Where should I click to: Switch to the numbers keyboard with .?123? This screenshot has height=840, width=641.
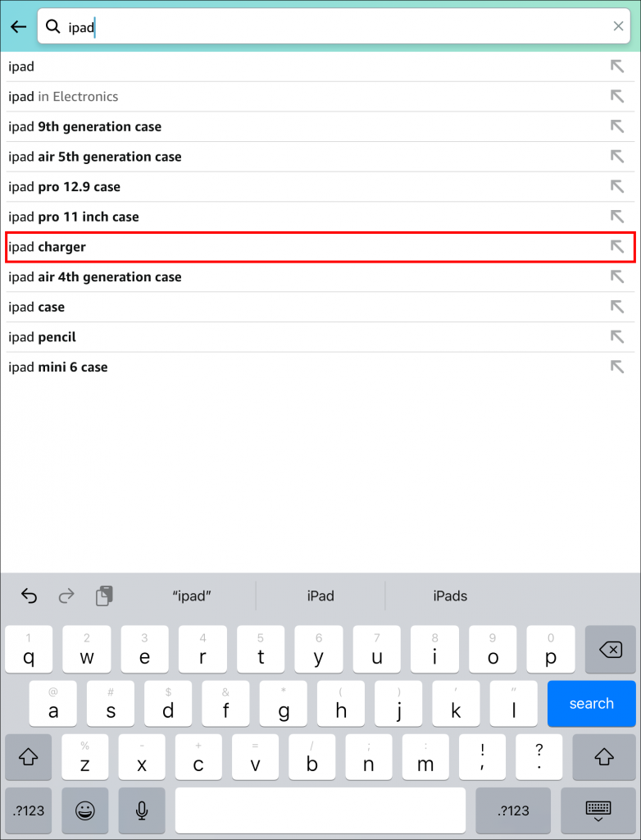pos(28,810)
